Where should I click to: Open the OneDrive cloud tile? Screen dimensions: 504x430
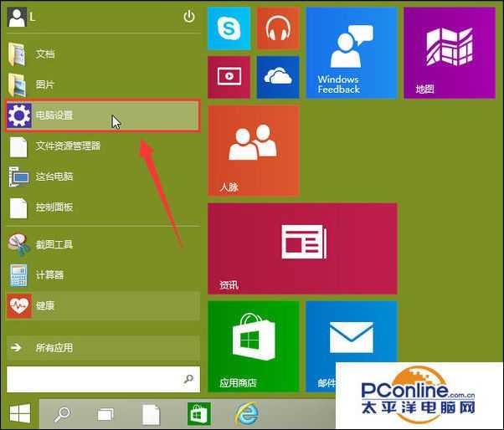point(278,77)
